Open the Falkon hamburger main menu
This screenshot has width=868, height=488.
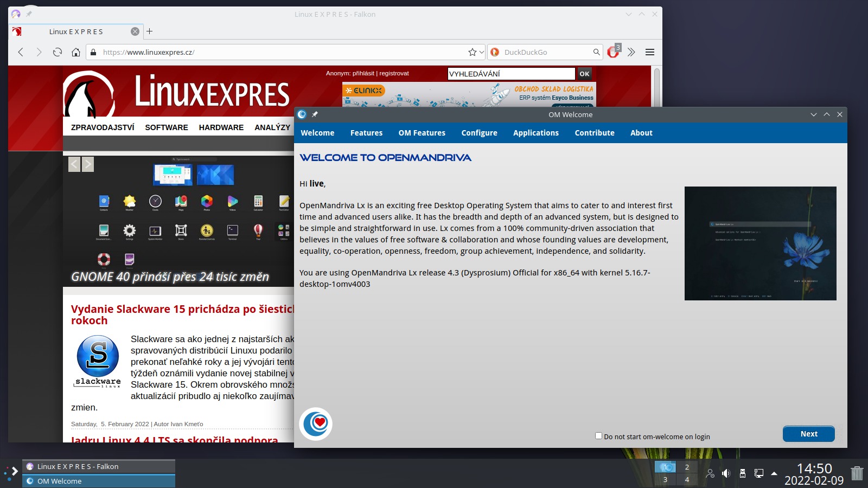point(650,52)
